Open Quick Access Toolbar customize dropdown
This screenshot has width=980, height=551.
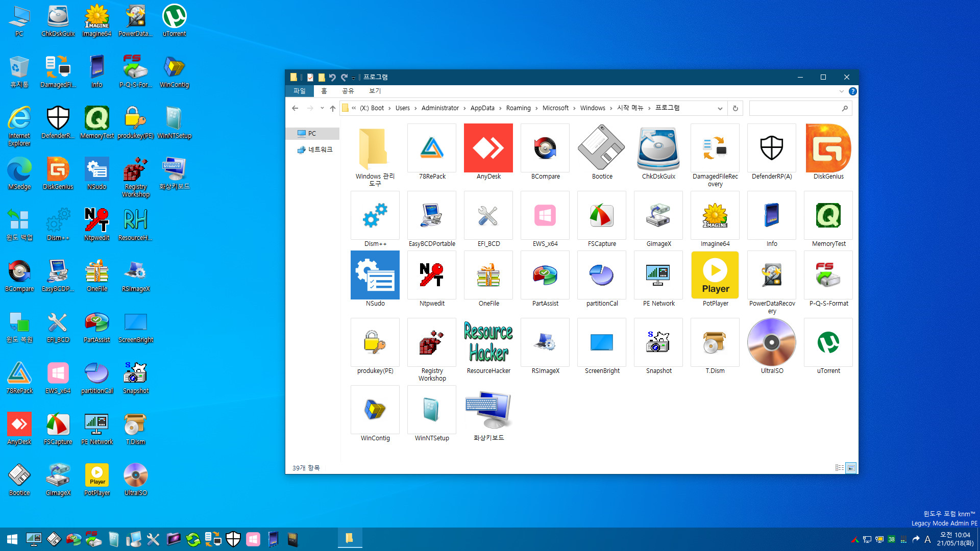click(x=353, y=78)
